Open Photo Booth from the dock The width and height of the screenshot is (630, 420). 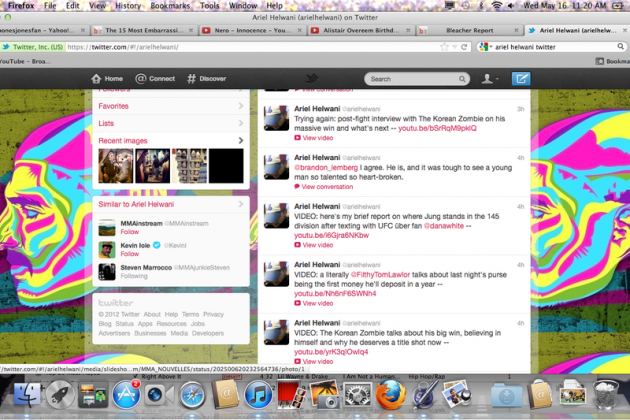coord(291,395)
